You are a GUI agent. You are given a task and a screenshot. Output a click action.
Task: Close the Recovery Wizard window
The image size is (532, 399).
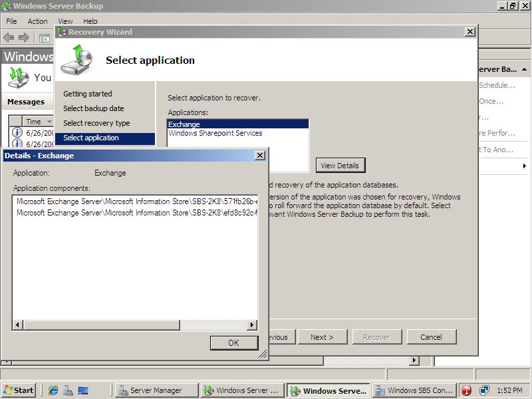click(469, 31)
